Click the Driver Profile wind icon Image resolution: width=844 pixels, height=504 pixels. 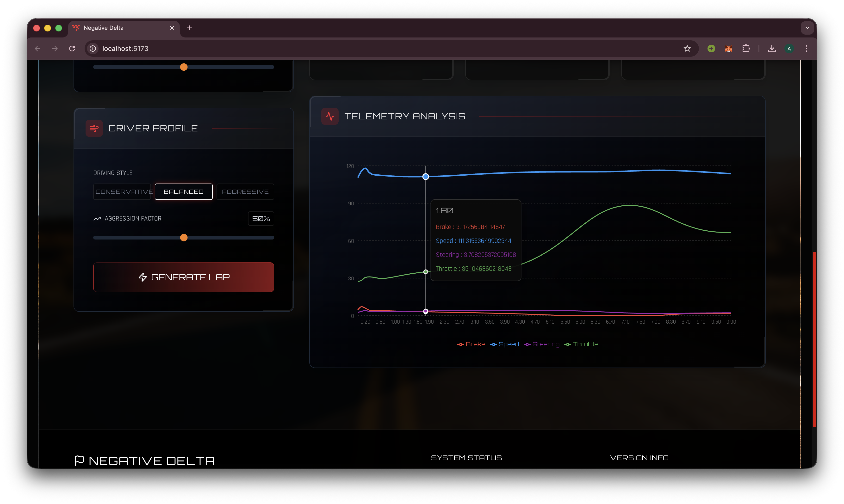click(94, 128)
